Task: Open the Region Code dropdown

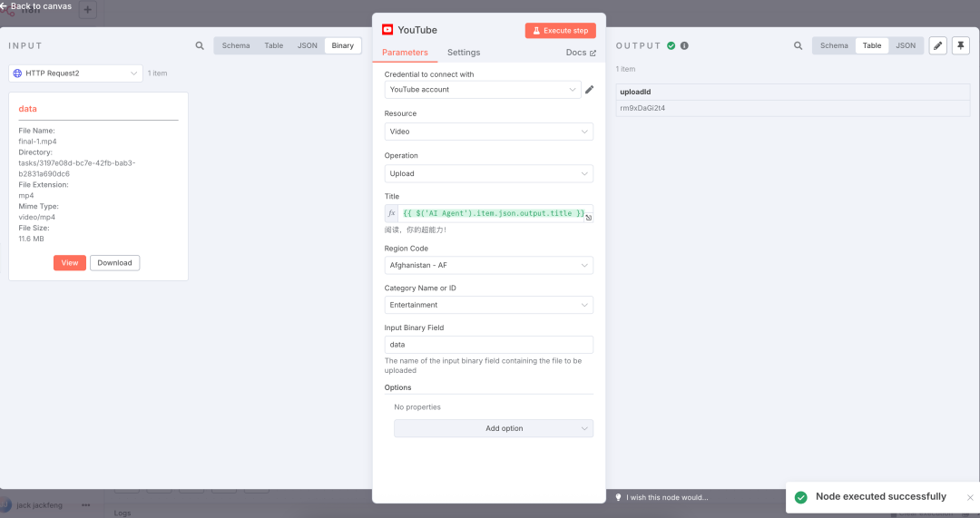Action: pos(489,265)
